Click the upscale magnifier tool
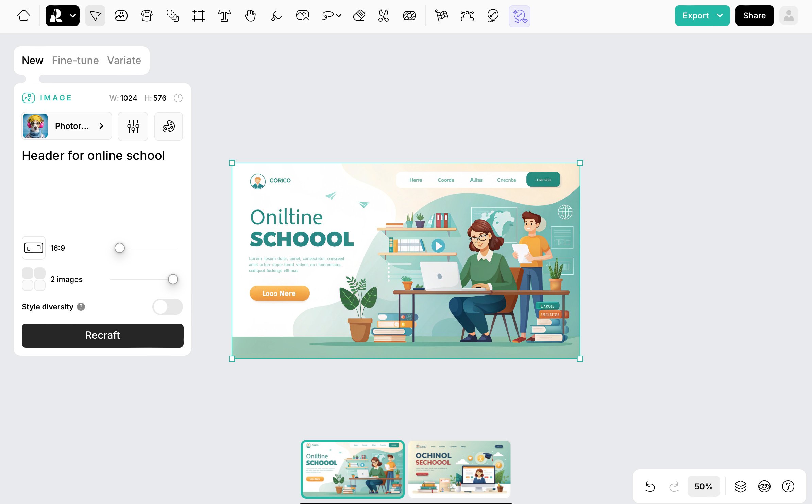 tap(493, 16)
